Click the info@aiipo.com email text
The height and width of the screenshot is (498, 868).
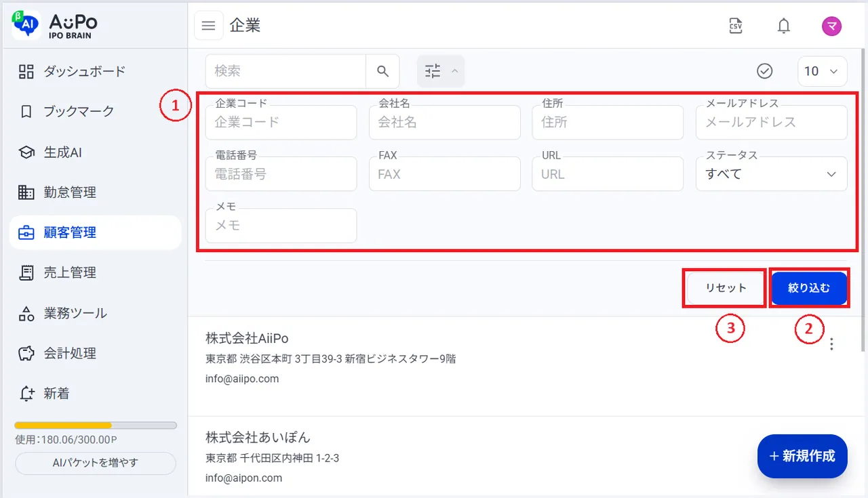242,379
